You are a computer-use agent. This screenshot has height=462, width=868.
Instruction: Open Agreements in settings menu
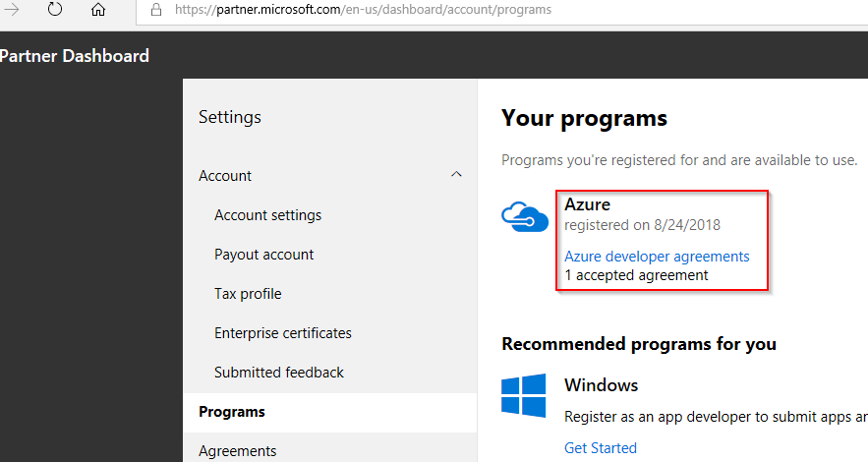point(238,451)
